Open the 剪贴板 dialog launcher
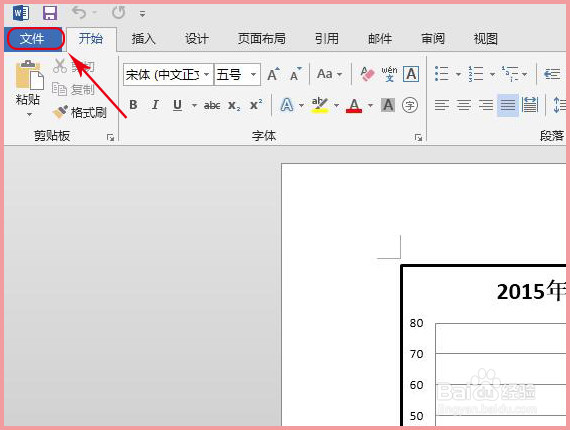 pos(111,137)
